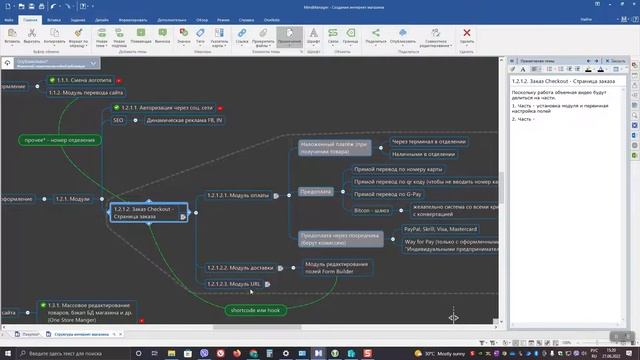Screen dimensions: 640x360
Task: Expand dropdown arrow under Связь button
Action: click(333, 45)
